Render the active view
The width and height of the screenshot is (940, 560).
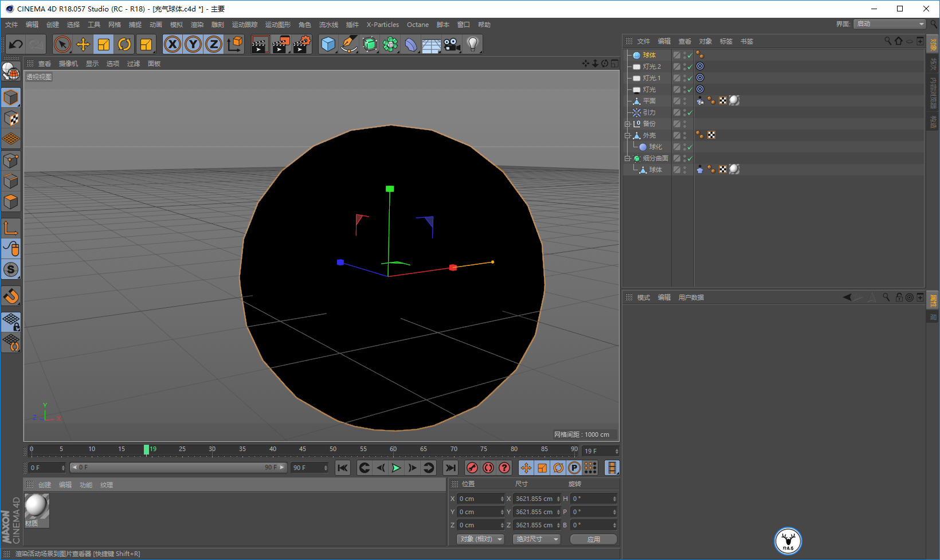coord(260,44)
